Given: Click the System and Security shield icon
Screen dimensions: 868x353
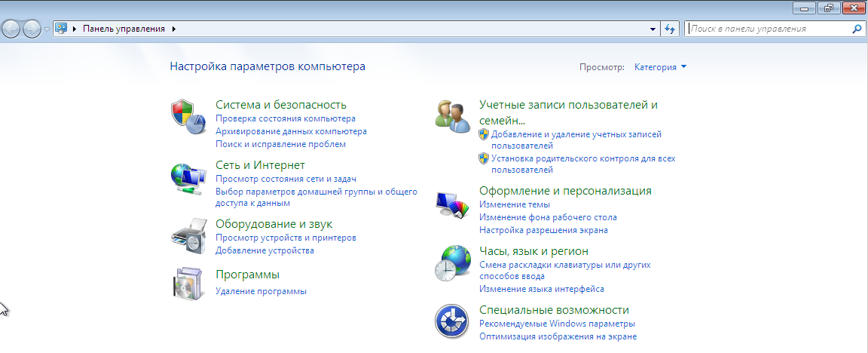Looking at the screenshot, I should click(x=188, y=116).
